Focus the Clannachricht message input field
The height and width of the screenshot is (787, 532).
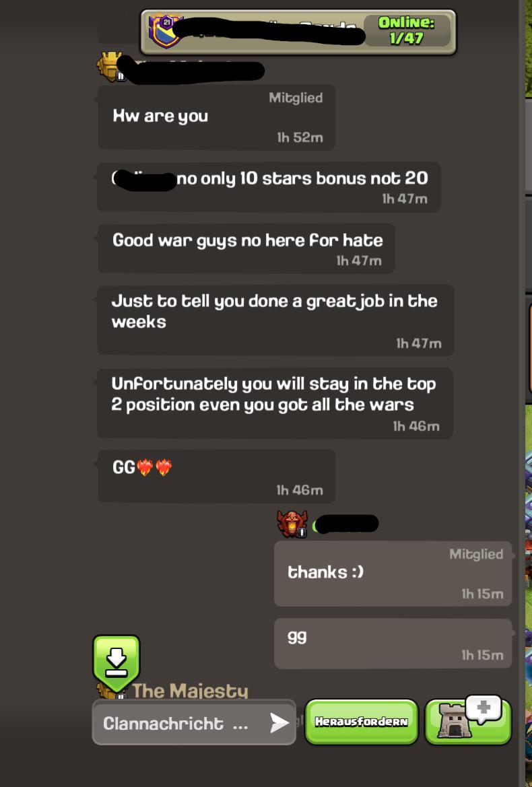pos(194,723)
